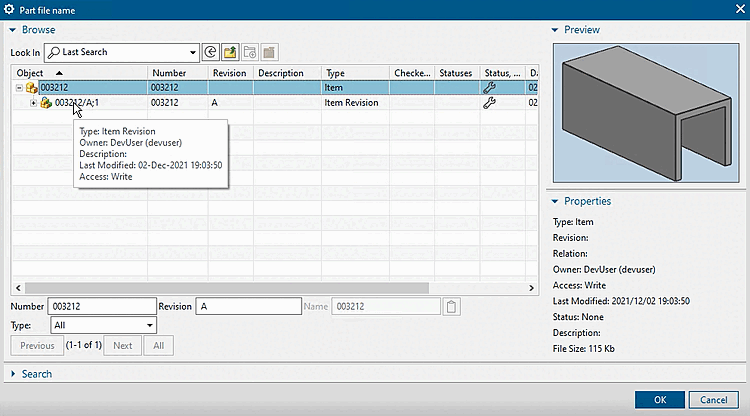This screenshot has width=750, height=416.
Task: Click the item icon beside 003212 in the tree
Action: tap(32, 88)
